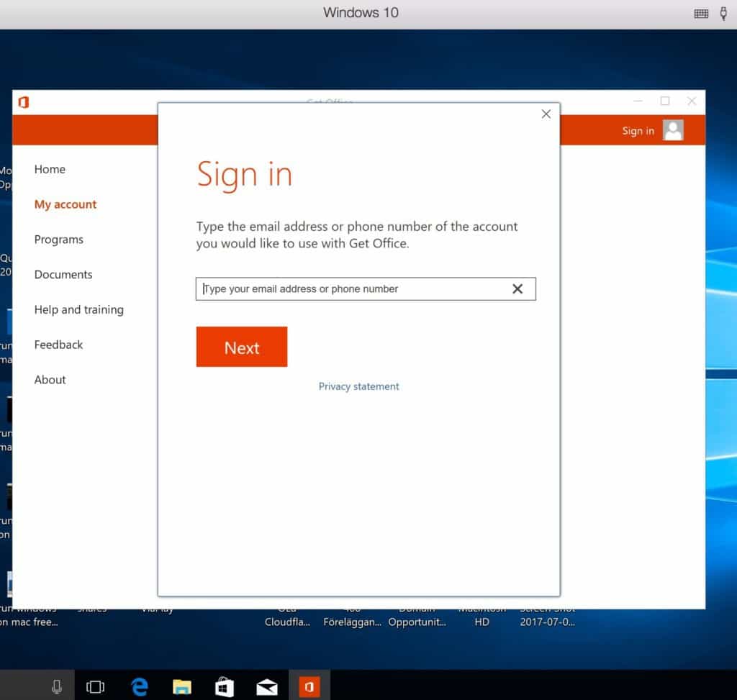Open Task View from taskbar
The height and width of the screenshot is (700, 737).
(96, 687)
